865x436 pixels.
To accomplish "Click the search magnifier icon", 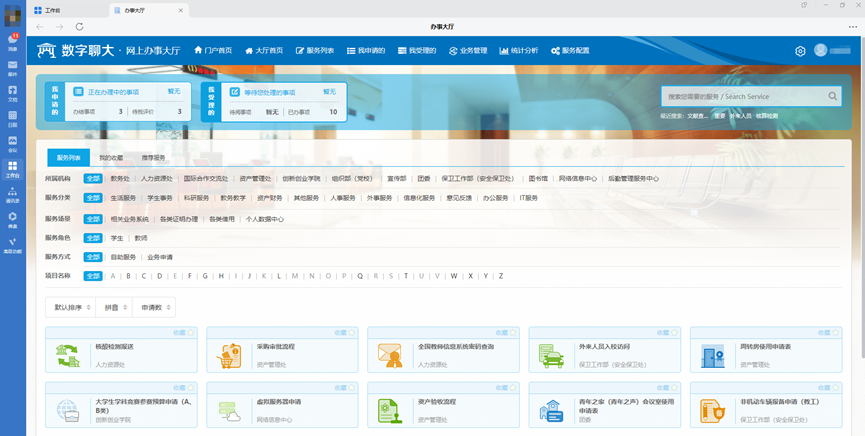I will (833, 97).
